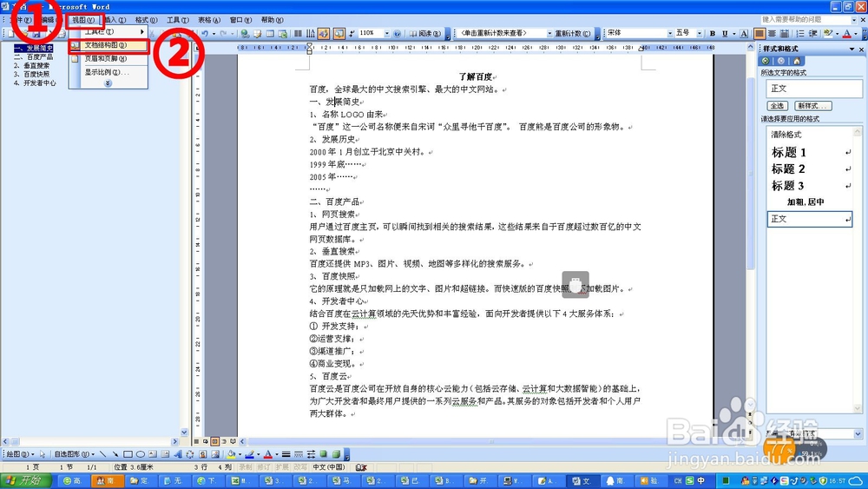This screenshot has height=489, width=868.
Task: Click the Line Color brush swatch
Action: pyautogui.click(x=250, y=454)
